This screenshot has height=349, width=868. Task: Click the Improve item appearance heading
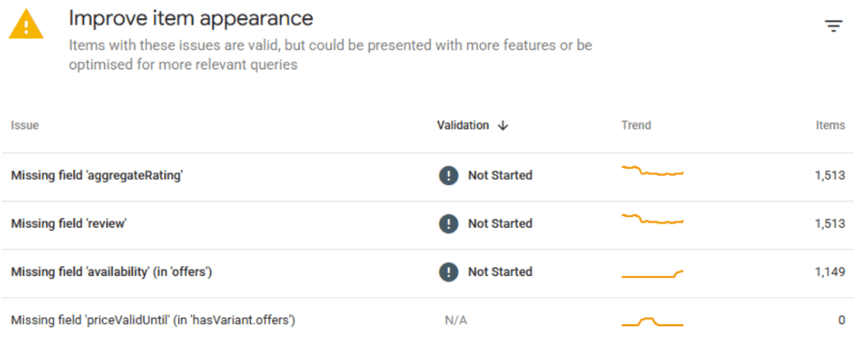click(191, 18)
